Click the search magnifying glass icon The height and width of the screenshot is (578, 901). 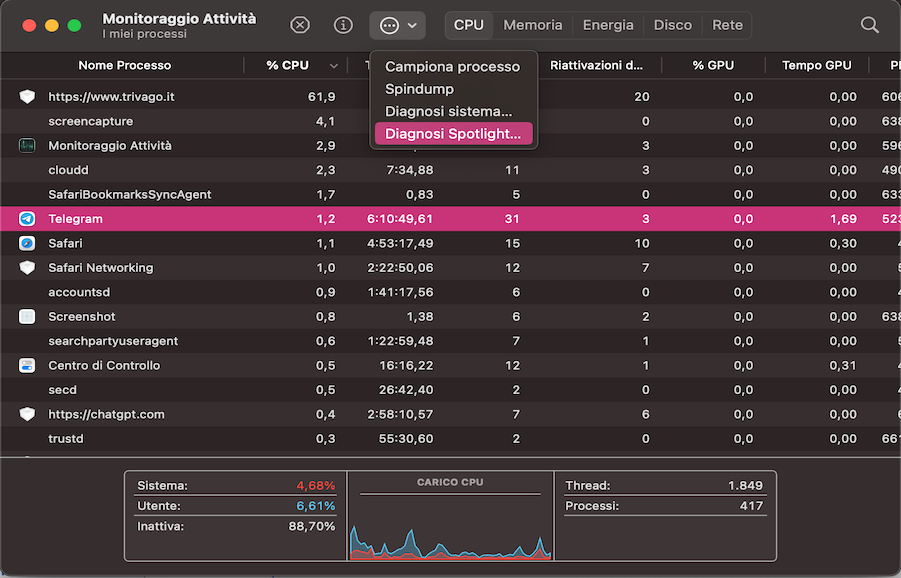(870, 25)
